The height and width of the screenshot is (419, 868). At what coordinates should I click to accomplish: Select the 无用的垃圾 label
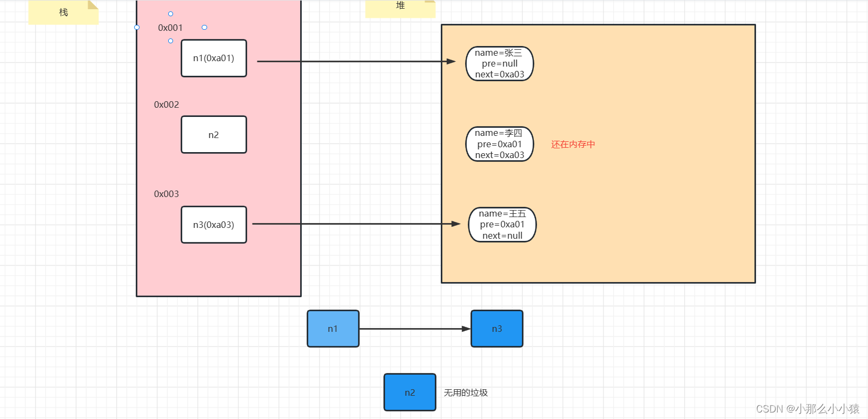point(466,392)
